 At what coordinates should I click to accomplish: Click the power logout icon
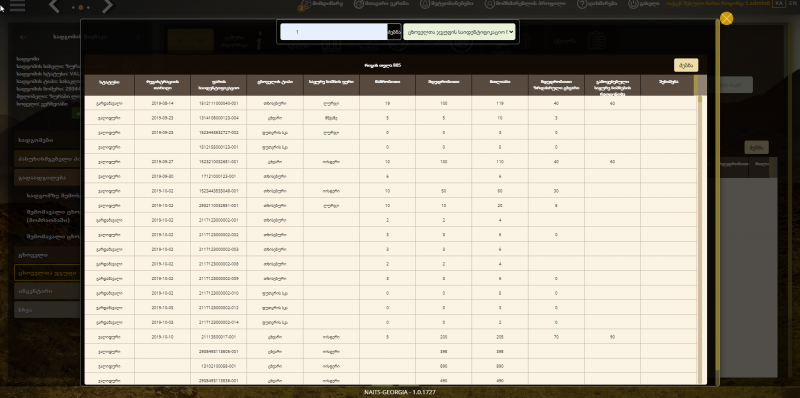coord(633,4)
